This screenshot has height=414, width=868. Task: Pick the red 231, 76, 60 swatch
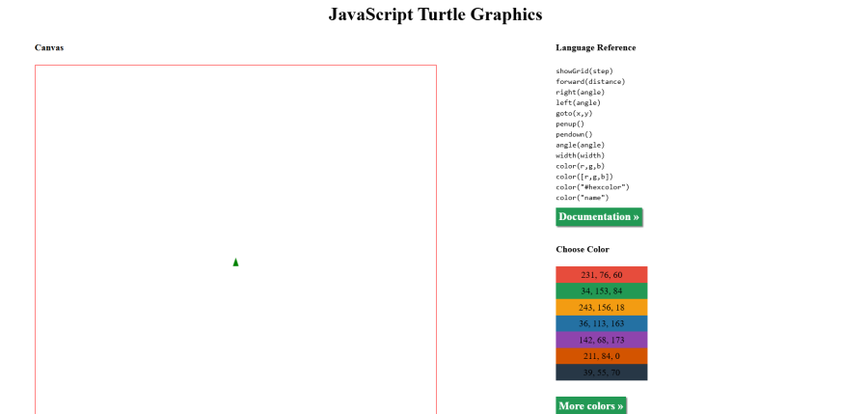point(601,275)
